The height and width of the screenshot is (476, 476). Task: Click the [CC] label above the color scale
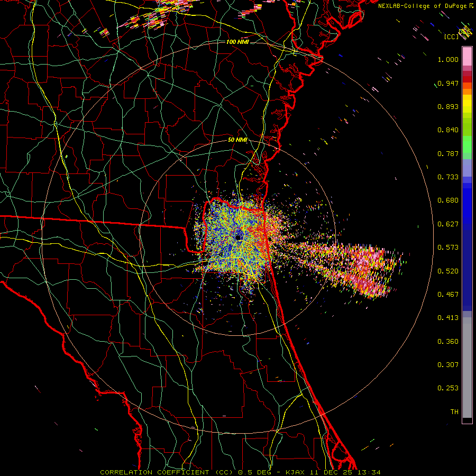coord(452,36)
